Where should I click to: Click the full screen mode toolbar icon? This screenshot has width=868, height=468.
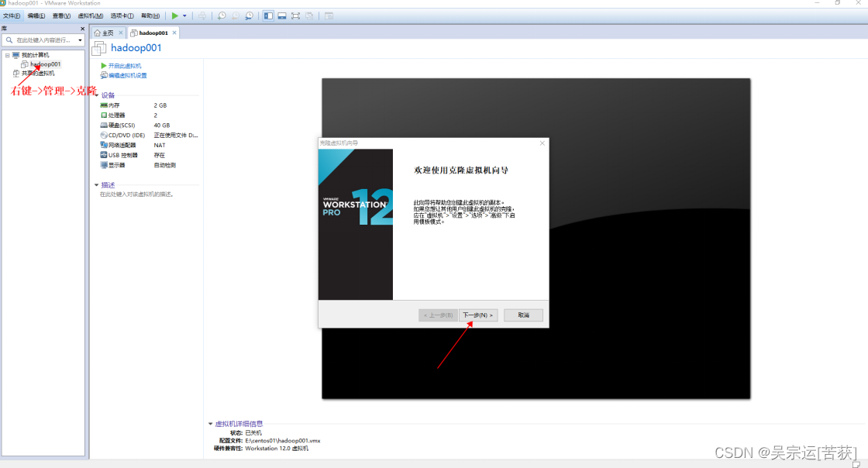[295, 16]
